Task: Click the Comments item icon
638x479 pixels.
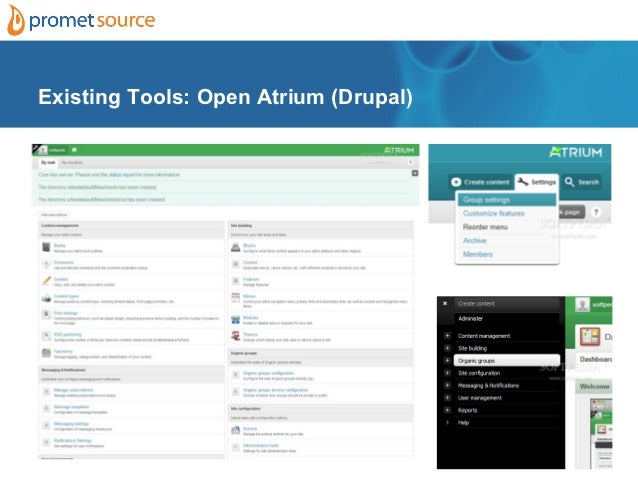Action: (x=46, y=264)
